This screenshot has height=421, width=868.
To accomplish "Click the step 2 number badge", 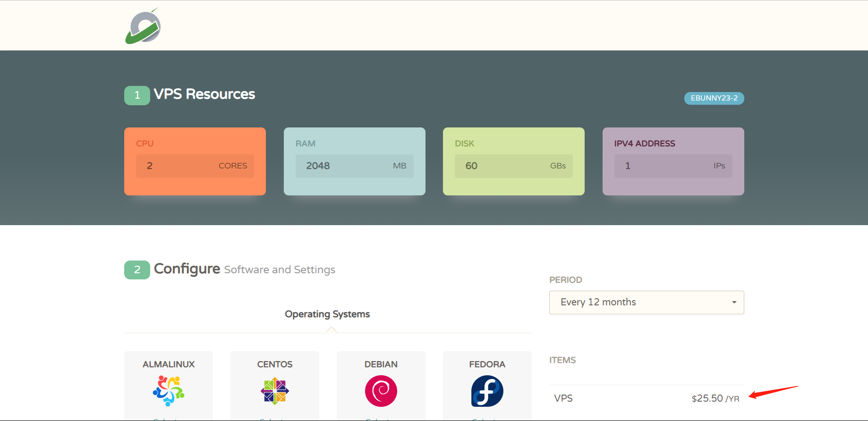I will (x=137, y=270).
